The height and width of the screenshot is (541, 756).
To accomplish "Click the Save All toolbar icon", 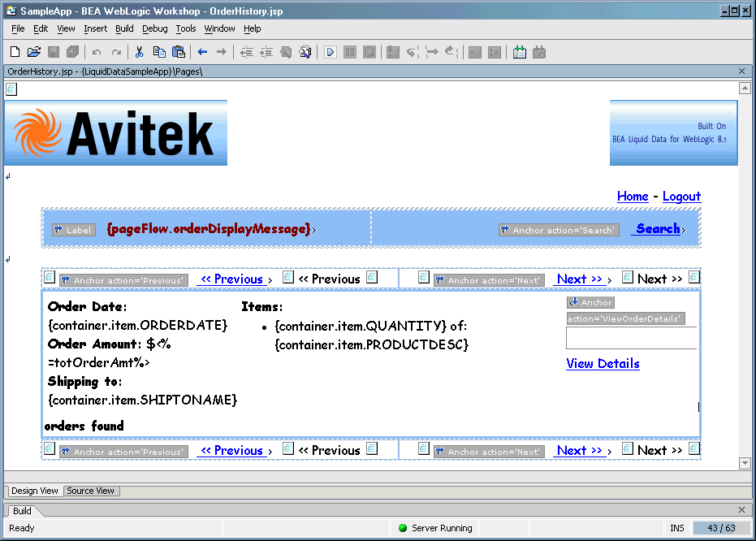I will click(x=72, y=52).
